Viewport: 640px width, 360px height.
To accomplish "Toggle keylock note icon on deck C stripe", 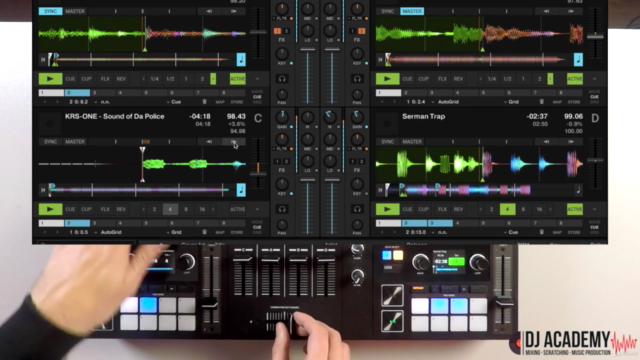I will click(241, 190).
